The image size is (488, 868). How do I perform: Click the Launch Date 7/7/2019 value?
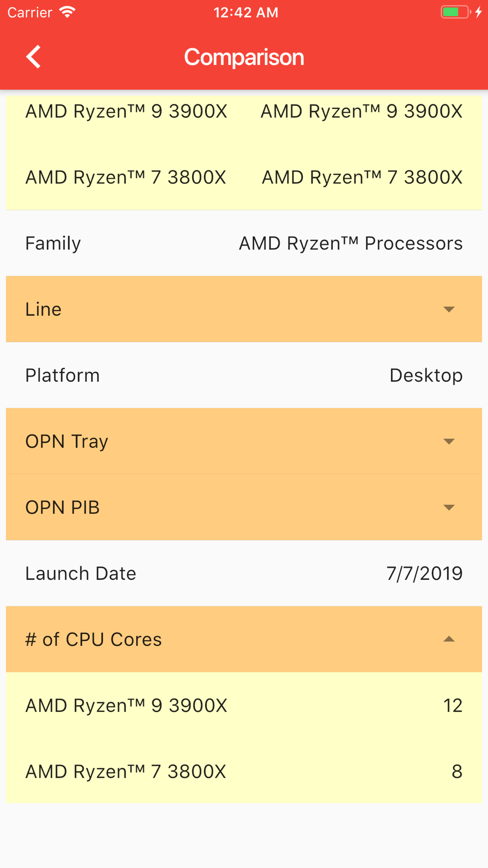click(x=425, y=574)
